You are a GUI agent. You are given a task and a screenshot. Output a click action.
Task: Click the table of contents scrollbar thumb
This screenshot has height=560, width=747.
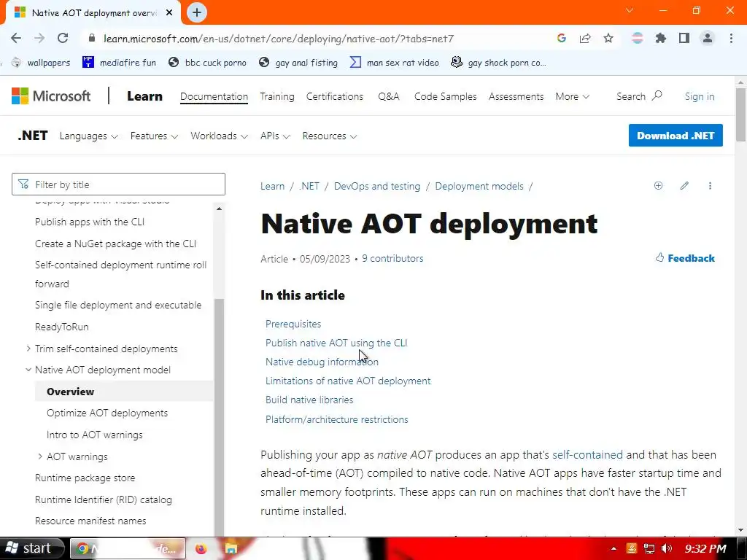219,417
